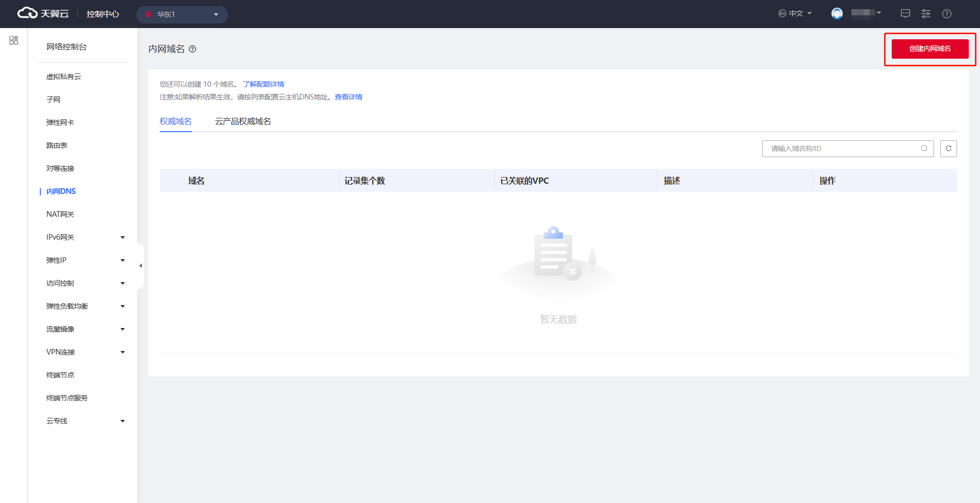Click the search magnifier icon

924,148
